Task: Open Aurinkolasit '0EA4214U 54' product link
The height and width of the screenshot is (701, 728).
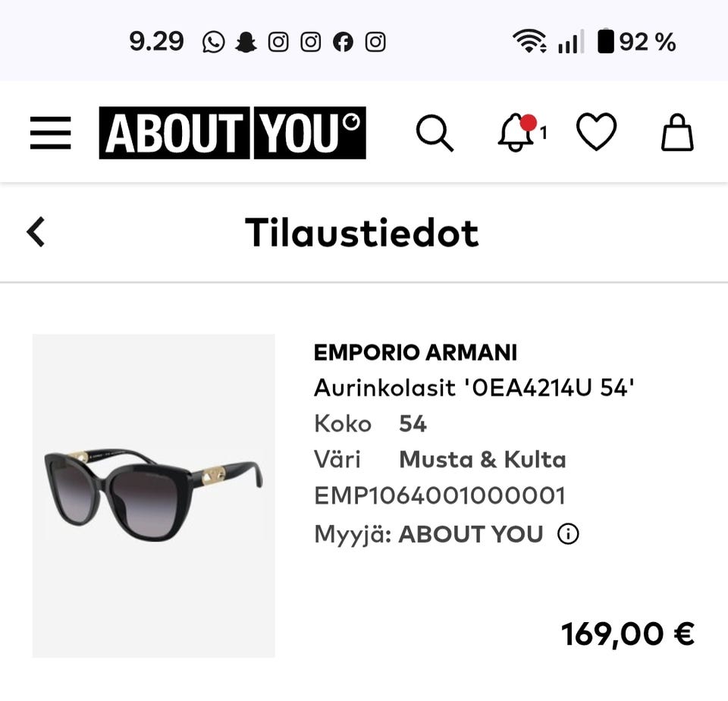Action: coord(474,388)
